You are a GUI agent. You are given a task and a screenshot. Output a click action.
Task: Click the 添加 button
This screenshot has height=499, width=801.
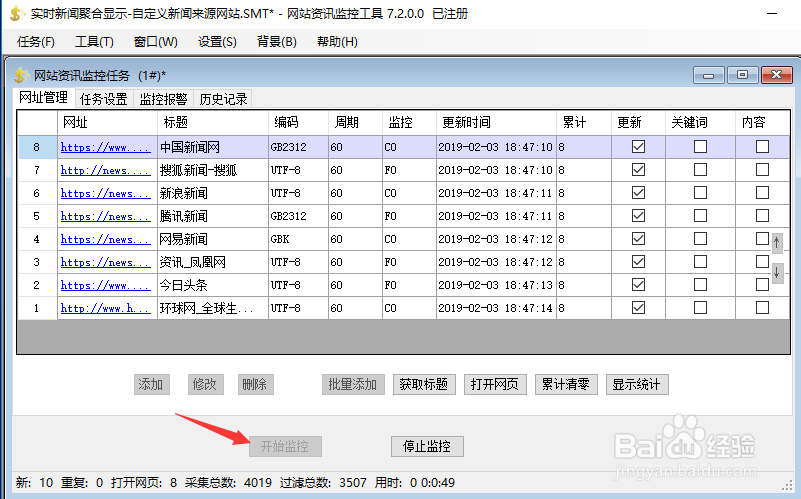151,384
